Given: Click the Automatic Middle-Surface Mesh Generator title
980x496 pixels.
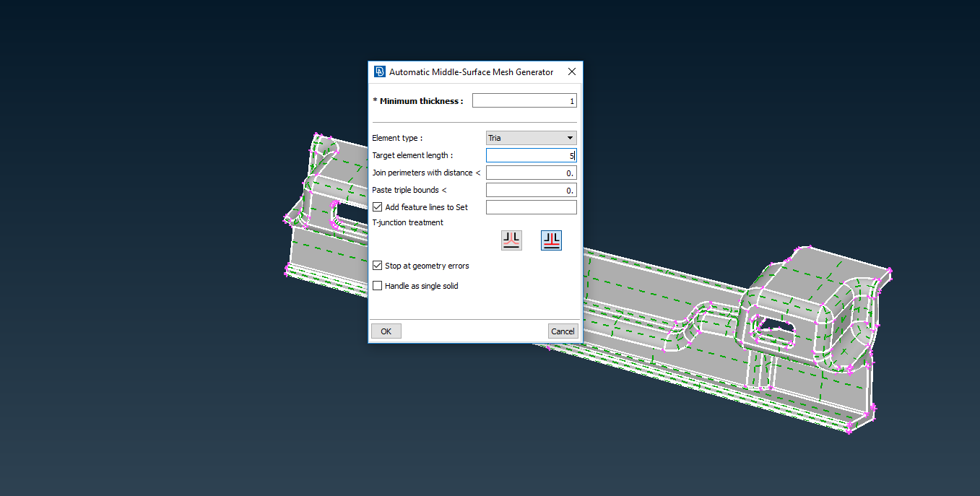Looking at the screenshot, I should pyautogui.click(x=471, y=71).
